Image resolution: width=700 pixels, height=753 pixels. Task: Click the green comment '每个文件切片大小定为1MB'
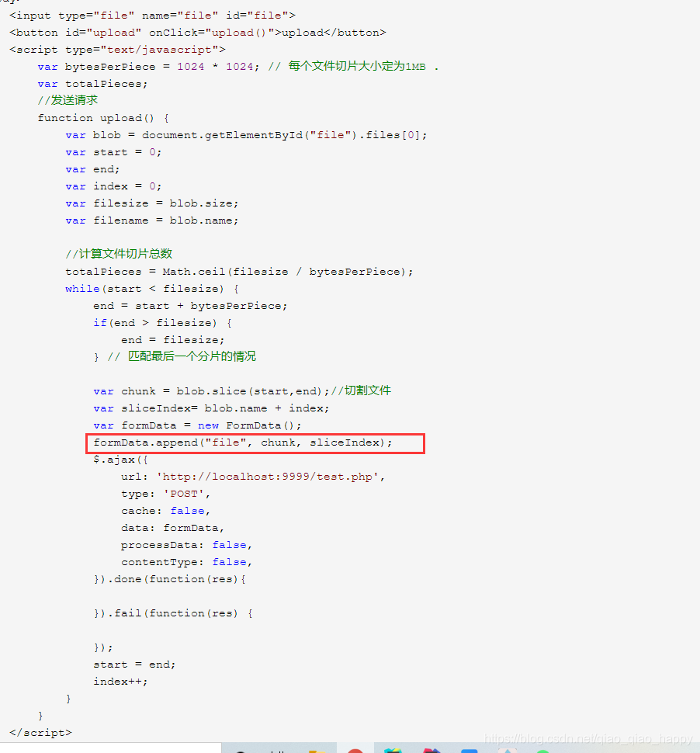[x=357, y=66]
